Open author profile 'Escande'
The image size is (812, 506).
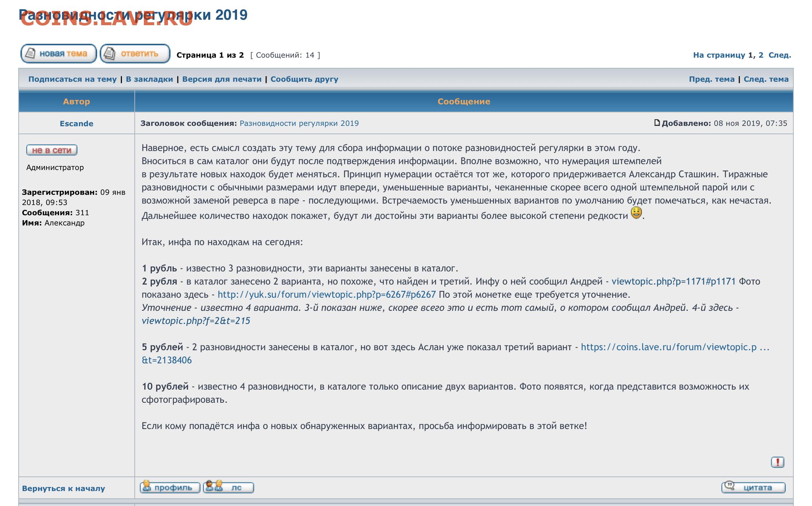click(77, 124)
